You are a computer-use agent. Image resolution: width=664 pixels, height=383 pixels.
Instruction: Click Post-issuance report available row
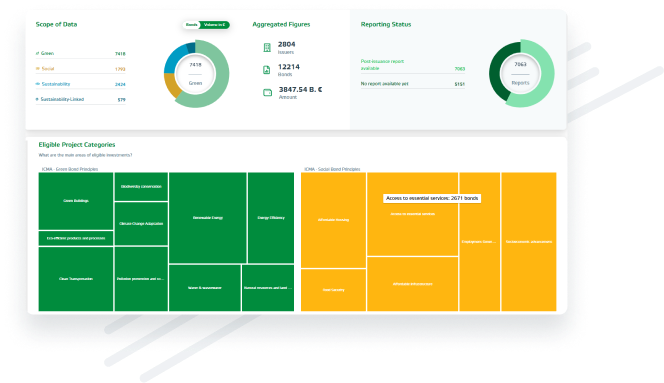click(413, 65)
